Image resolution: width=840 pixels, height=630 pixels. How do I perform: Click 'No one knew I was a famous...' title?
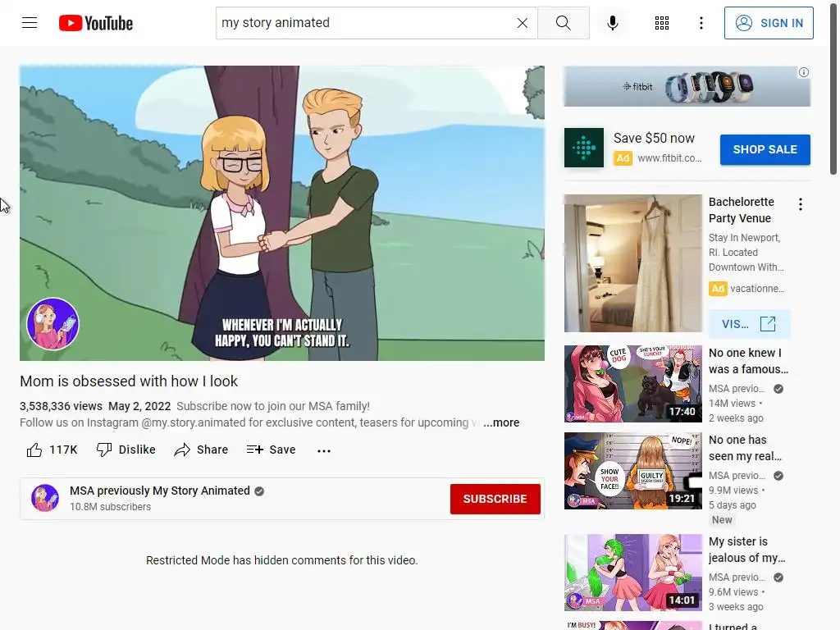tap(748, 361)
